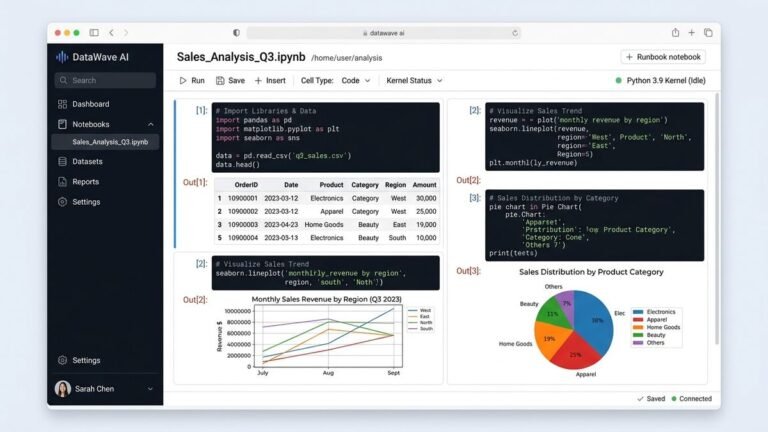Image resolution: width=768 pixels, height=432 pixels.
Task: Save the notebook
Action: coord(230,81)
